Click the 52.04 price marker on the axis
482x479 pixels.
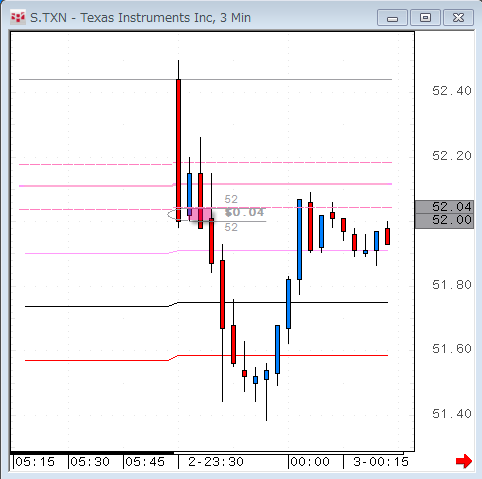444,207
